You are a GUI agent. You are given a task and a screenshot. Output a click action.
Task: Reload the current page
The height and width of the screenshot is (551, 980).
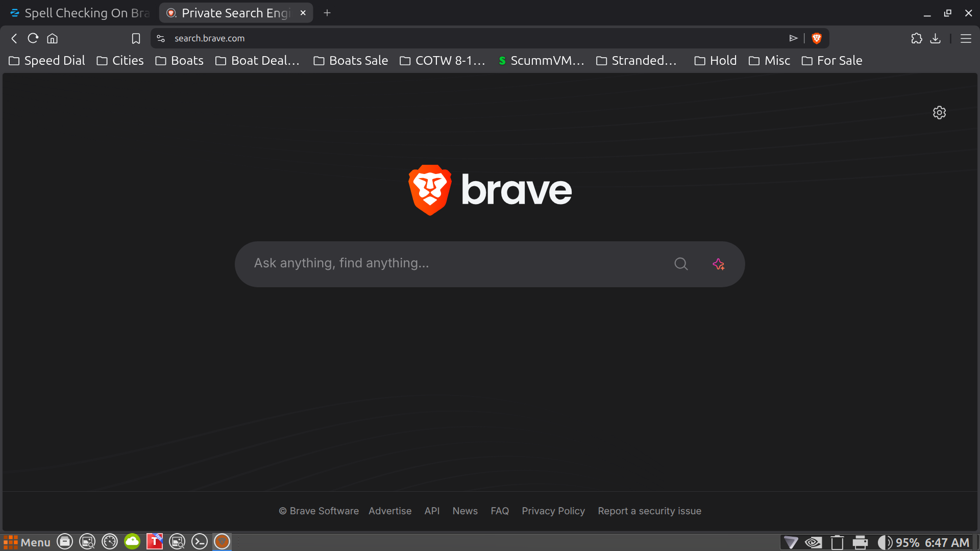pos(33,38)
